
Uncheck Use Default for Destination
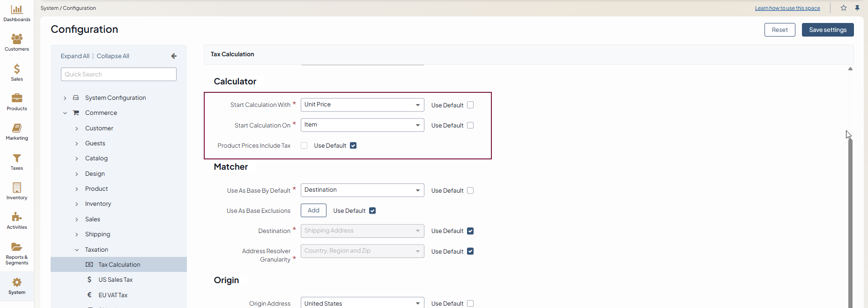(x=470, y=231)
